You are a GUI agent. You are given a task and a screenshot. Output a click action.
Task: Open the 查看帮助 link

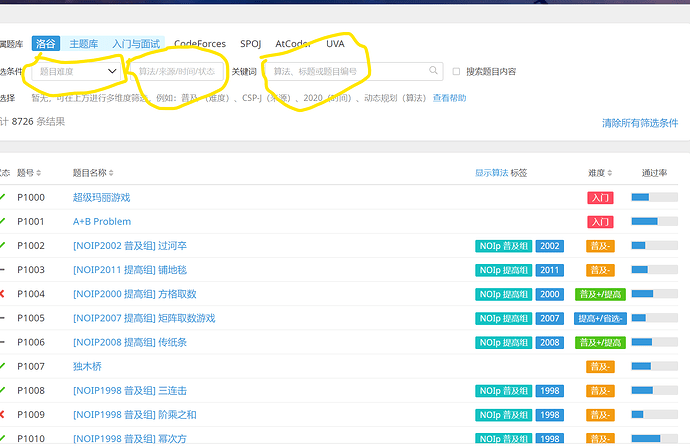pos(449,98)
